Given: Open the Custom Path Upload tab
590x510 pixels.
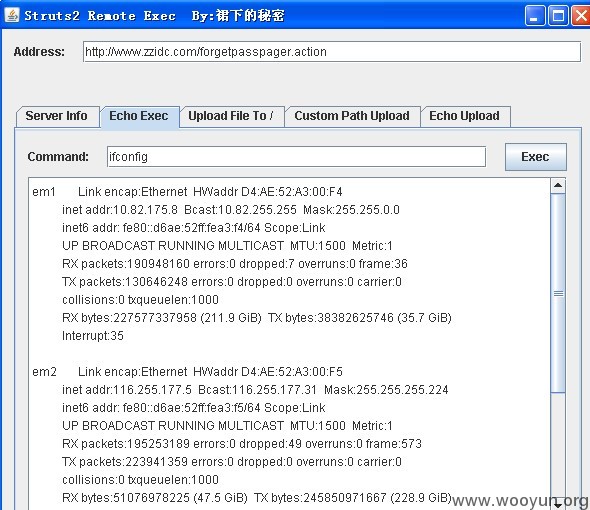Looking at the screenshot, I should tap(352, 116).
